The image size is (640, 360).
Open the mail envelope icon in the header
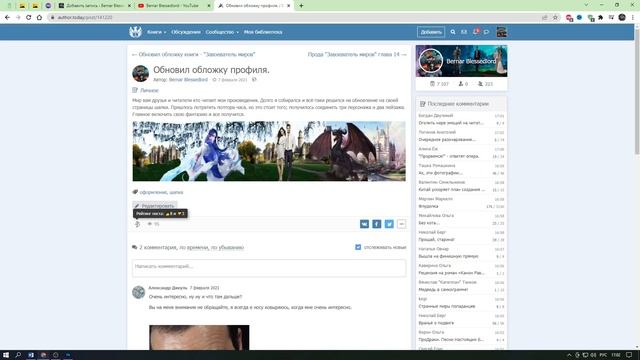(464, 32)
